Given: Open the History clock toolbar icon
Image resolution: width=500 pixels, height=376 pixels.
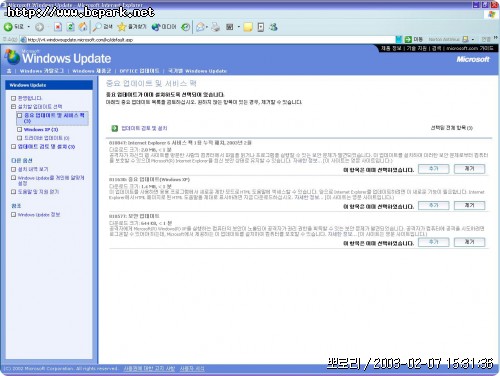Looking at the screenshot, I should pyautogui.click(x=186, y=27).
